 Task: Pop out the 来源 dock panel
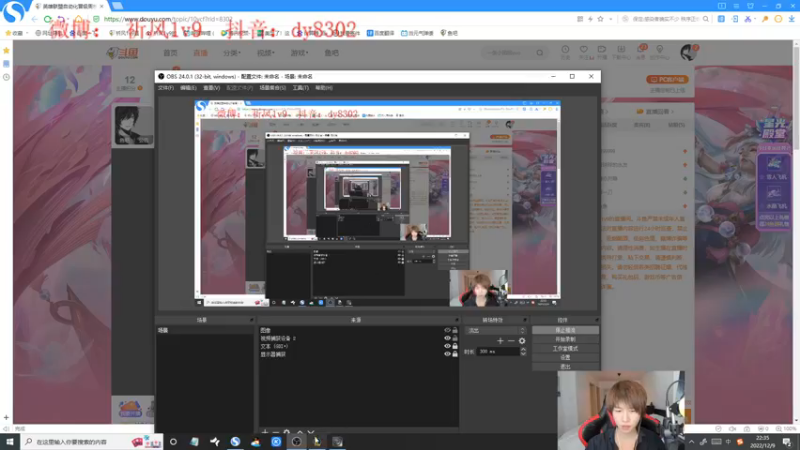click(x=457, y=320)
